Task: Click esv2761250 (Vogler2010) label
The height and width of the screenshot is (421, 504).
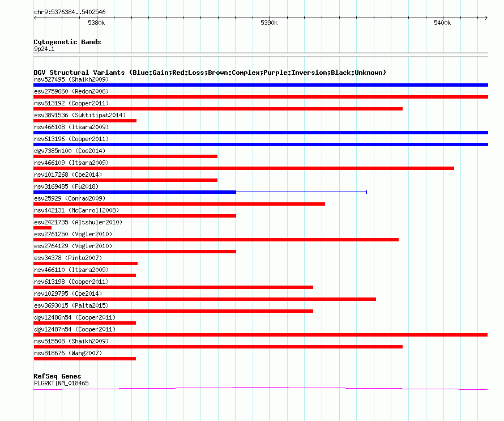Action: [x=73, y=234]
